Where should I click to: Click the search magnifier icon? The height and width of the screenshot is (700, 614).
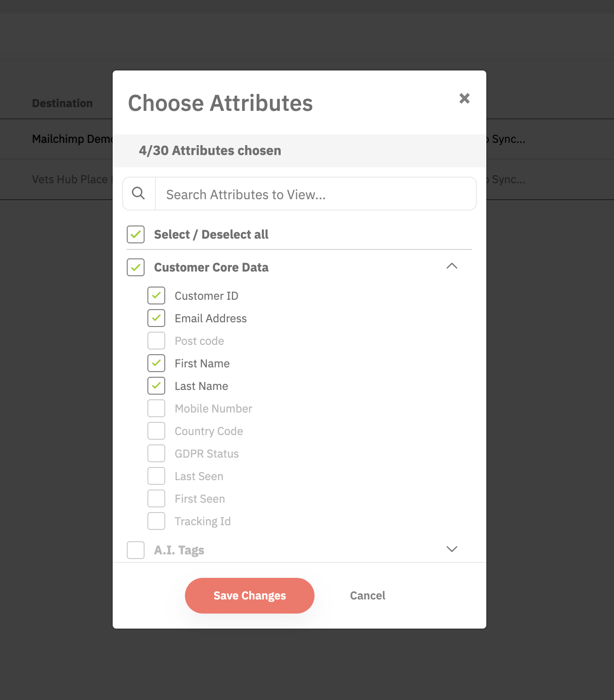pyautogui.click(x=138, y=193)
